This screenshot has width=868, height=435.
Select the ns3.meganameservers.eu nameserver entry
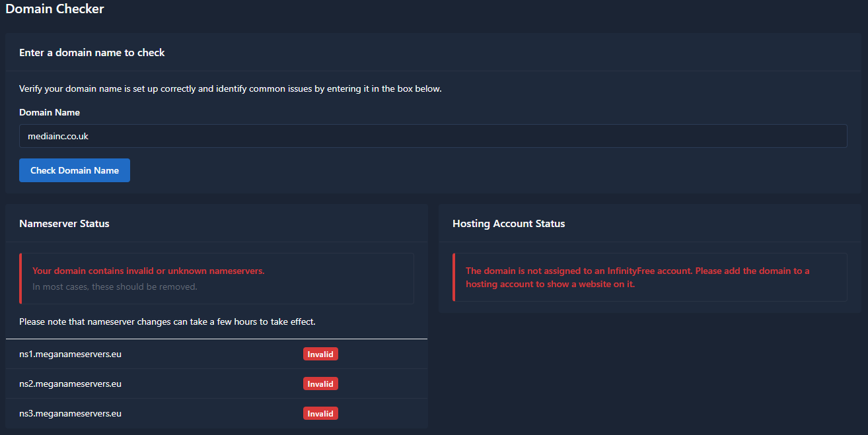(x=71, y=413)
